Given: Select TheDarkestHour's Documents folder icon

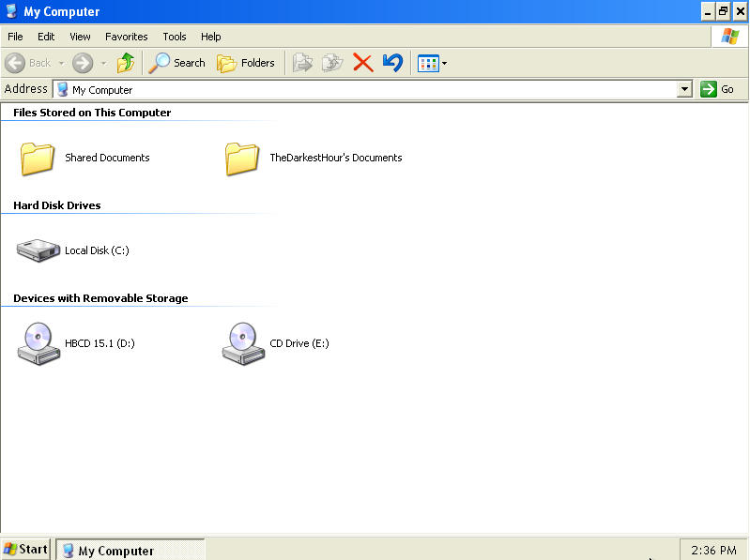Looking at the screenshot, I should (242, 159).
